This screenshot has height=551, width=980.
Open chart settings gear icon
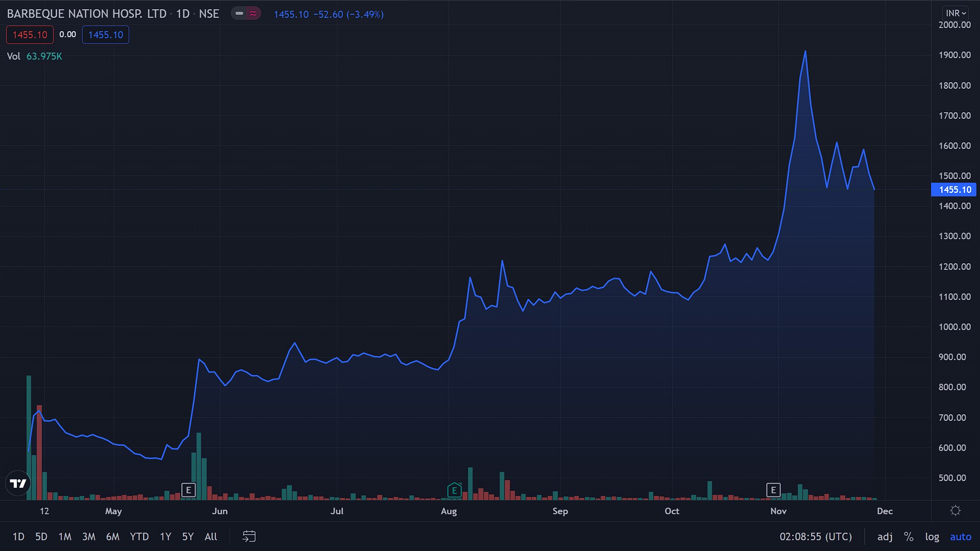(x=955, y=511)
